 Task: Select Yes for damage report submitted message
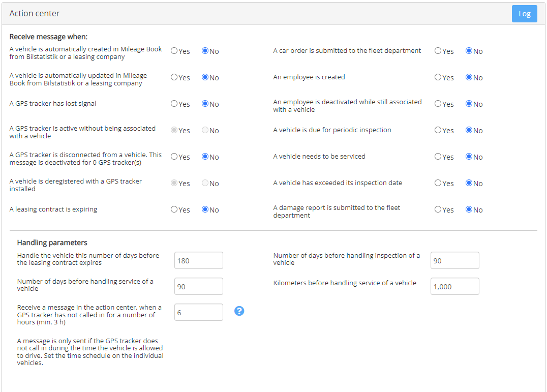(x=438, y=209)
